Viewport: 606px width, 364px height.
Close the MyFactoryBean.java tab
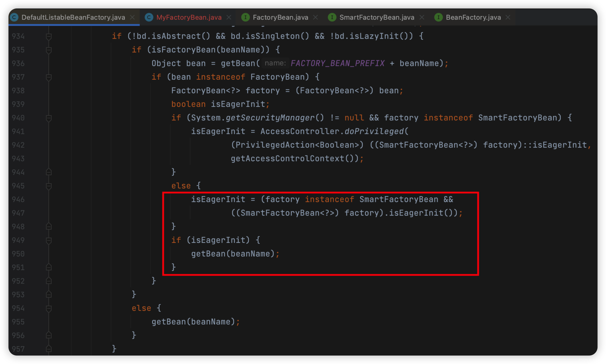point(229,17)
